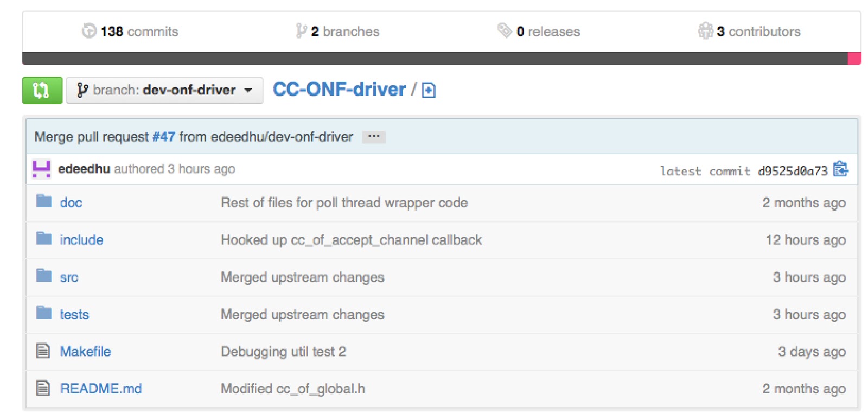Screen dimensions: 868x419
Task: Click the folder icon beside tests
Action: [x=44, y=312]
